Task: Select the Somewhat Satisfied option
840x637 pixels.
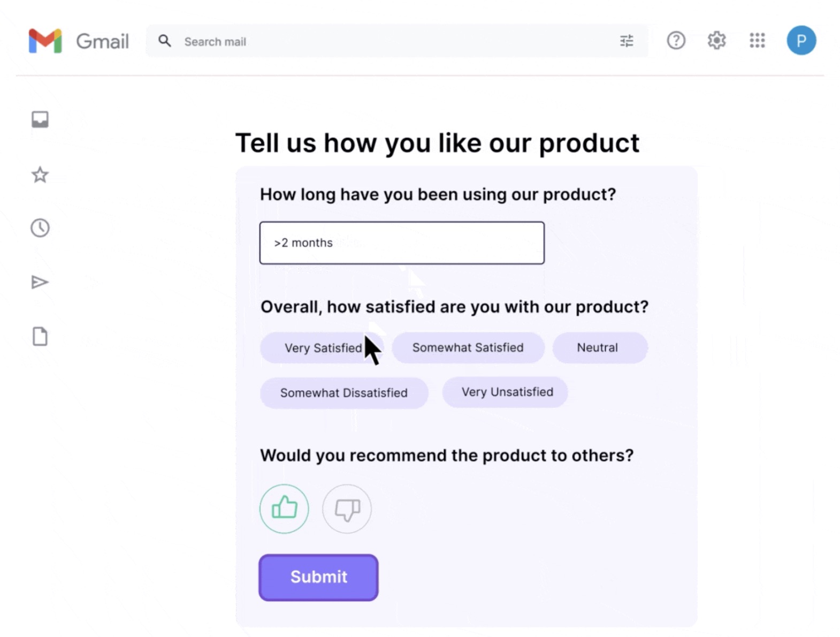Action: [x=468, y=348]
